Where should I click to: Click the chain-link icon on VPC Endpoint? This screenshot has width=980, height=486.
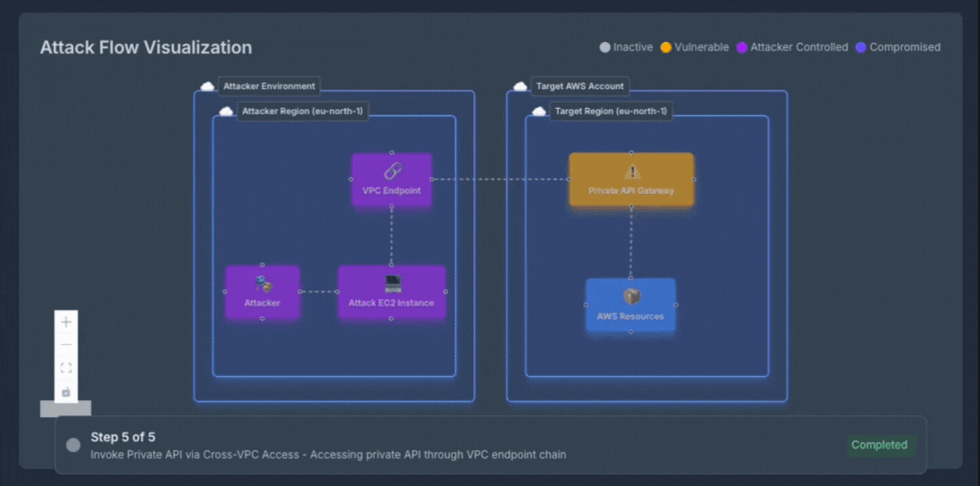point(392,172)
